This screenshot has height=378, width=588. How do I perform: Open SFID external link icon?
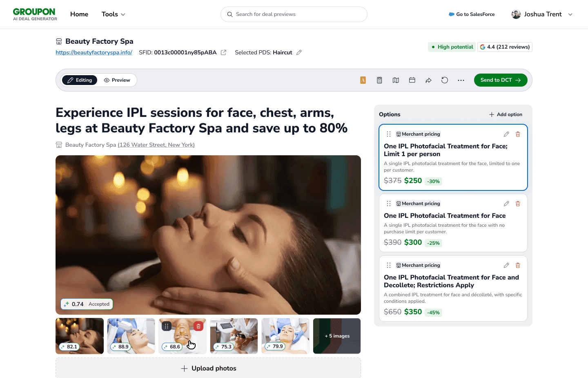pyautogui.click(x=223, y=52)
